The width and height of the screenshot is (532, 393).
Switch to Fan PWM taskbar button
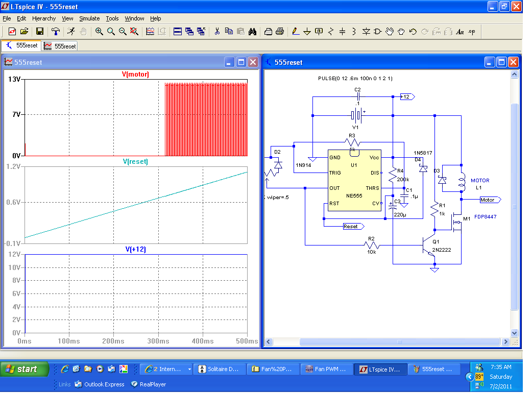pos(326,369)
